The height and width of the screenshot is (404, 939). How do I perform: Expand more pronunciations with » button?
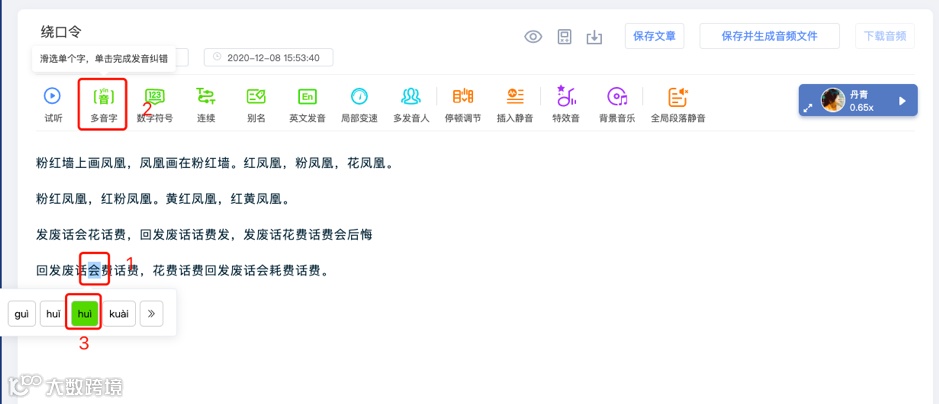pyautogui.click(x=152, y=314)
